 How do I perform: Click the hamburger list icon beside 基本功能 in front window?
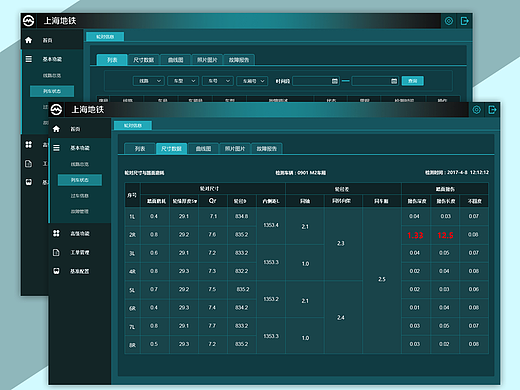[x=56, y=148]
